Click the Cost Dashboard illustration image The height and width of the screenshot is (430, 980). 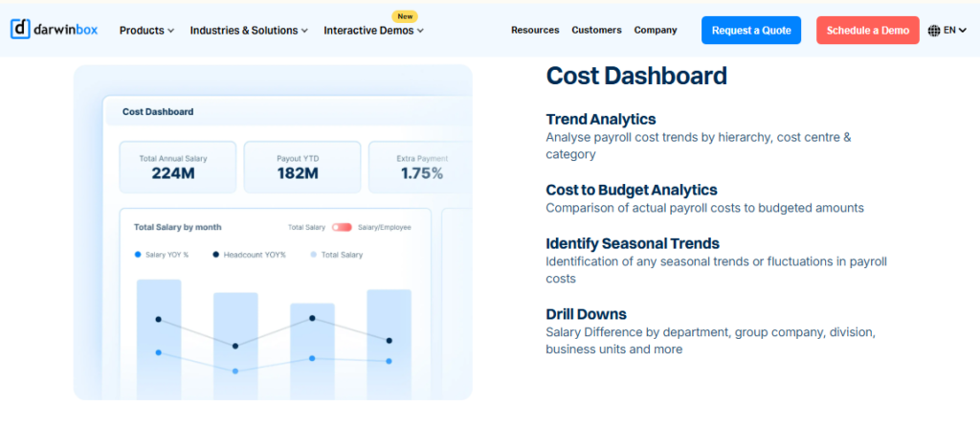click(273, 232)
